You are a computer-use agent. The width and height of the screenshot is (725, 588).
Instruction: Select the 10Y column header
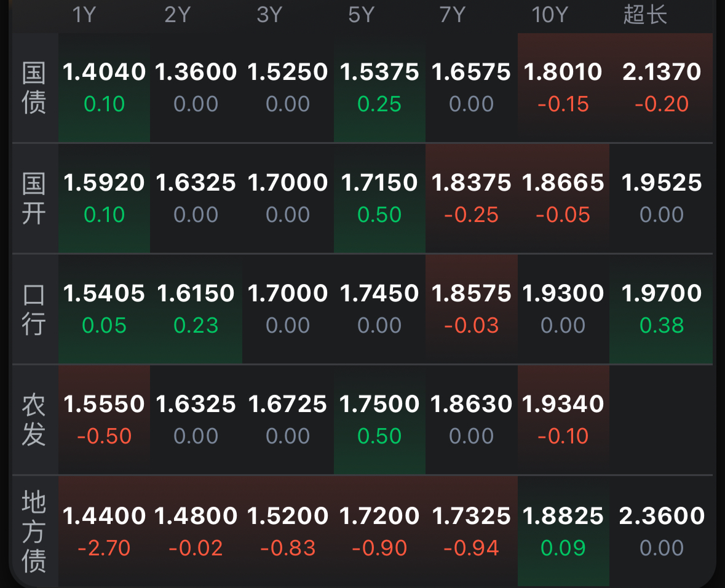click(550, 15)
